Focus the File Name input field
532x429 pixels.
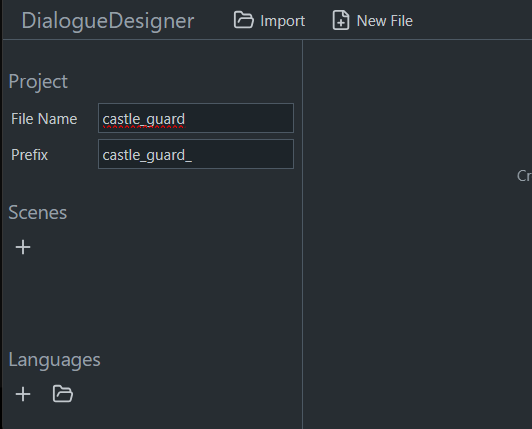pos(196,118)
